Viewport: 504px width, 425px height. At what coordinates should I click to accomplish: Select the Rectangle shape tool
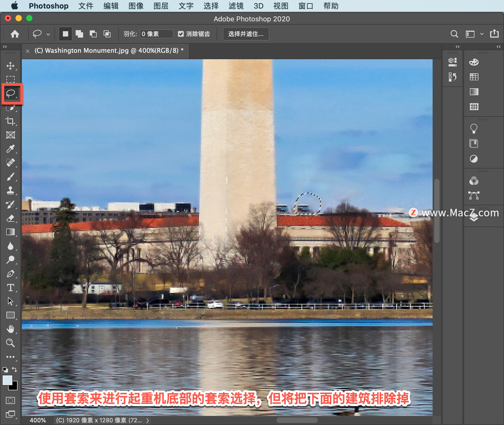[x=10, y=315]
